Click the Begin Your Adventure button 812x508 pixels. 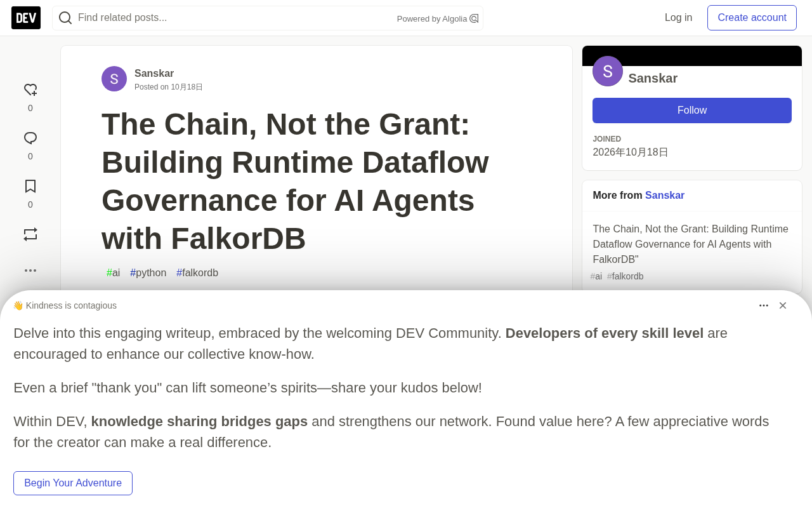73,483
